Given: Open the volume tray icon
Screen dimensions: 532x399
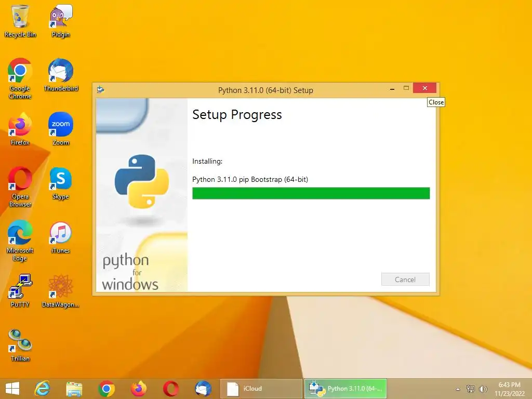Looking at the screenshot, I should coord(483,389).
